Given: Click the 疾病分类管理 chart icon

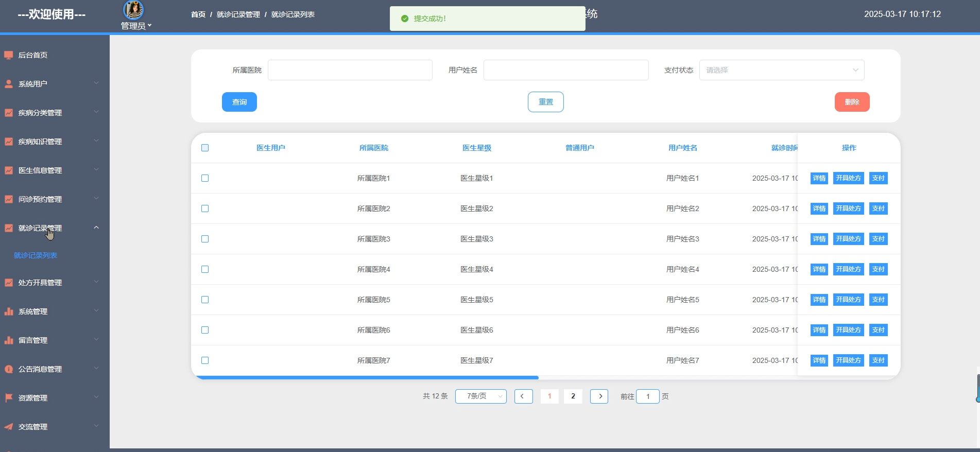Looking at the screenshot, I should click(x=9, y=113).
